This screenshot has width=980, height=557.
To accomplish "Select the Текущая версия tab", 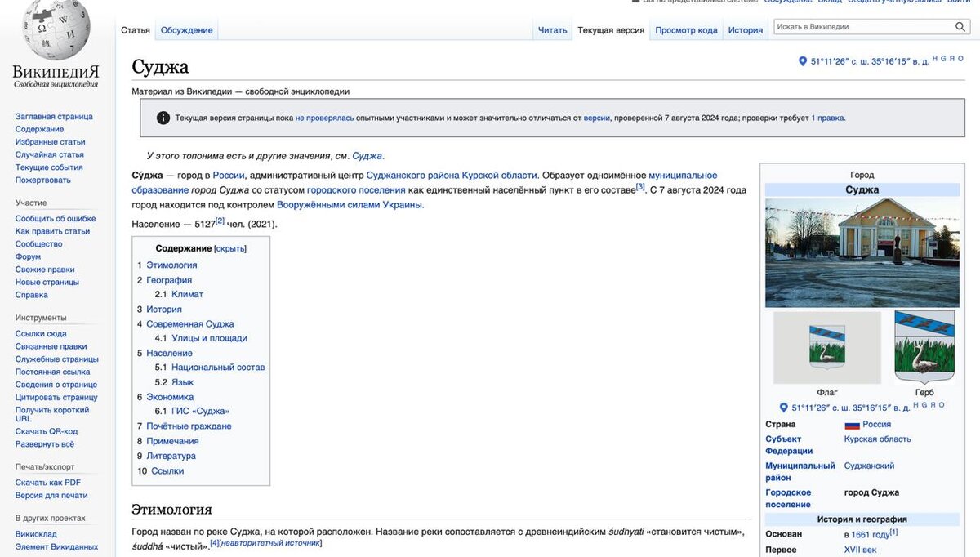I will pos(611,30).
